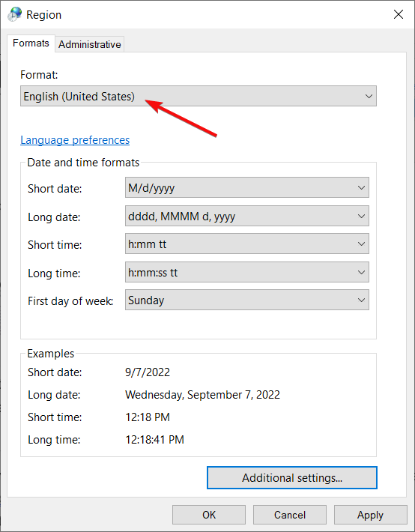This screenshot has width=415, height=532.
Task: Click the Format dropdown chevron arrow
Action: point(369,97)
